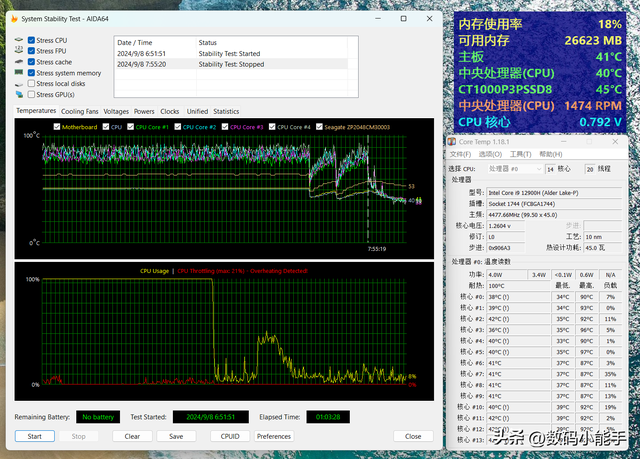Hide the Seagate ZP2048CM30003 temperature line
The height and width of the screenshot is (459, 640).
point(319,126)
